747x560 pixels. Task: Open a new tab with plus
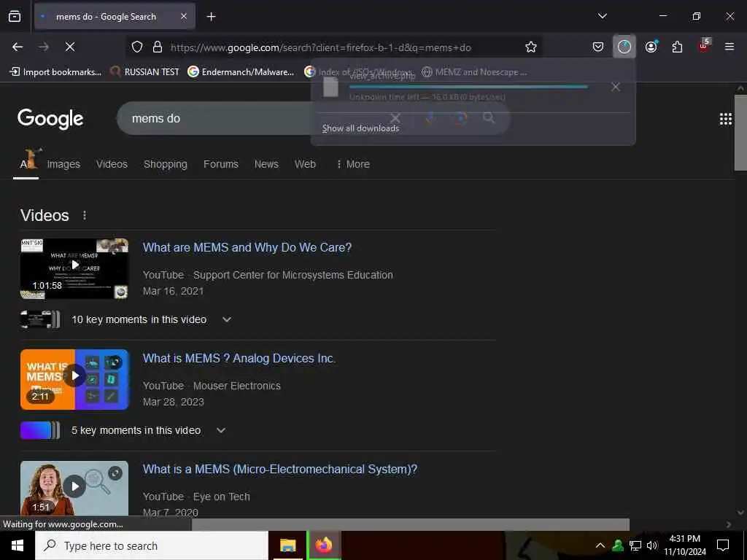point(211,17)
